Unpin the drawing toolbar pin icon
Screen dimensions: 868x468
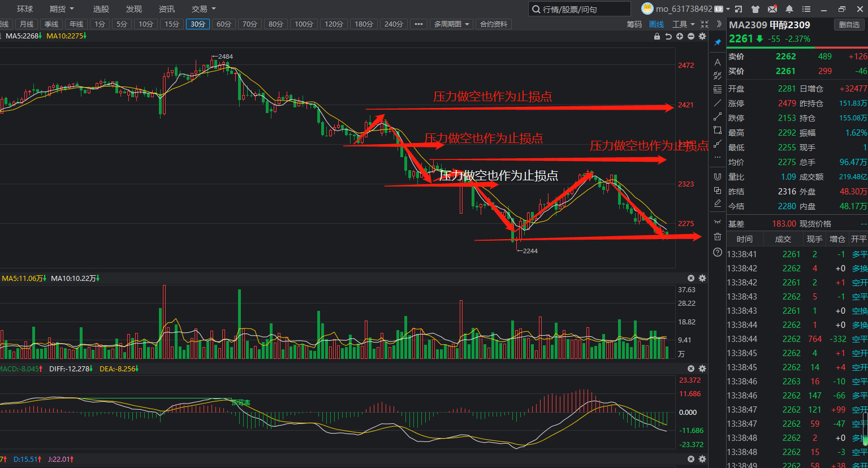coord(718,42)
